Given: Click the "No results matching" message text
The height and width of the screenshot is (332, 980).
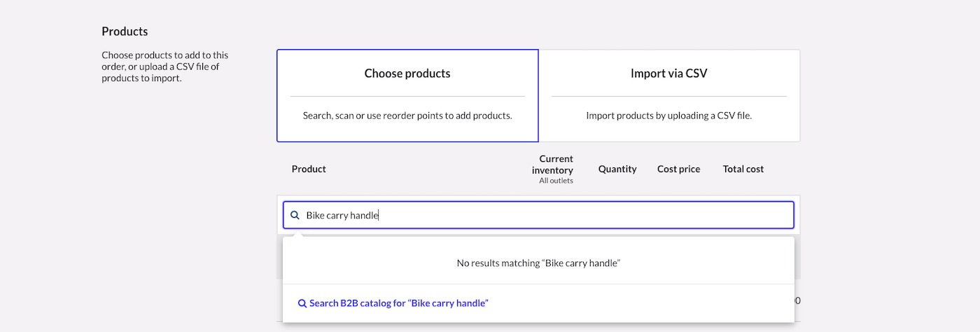Looking at the screenshot, I should click(x=539, y=263).
